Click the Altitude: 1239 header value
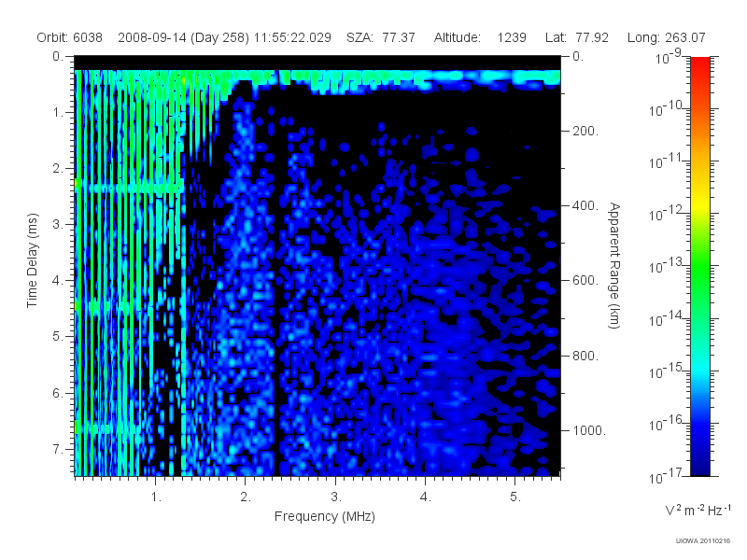747x560 pixels. [x=480, y=37]
